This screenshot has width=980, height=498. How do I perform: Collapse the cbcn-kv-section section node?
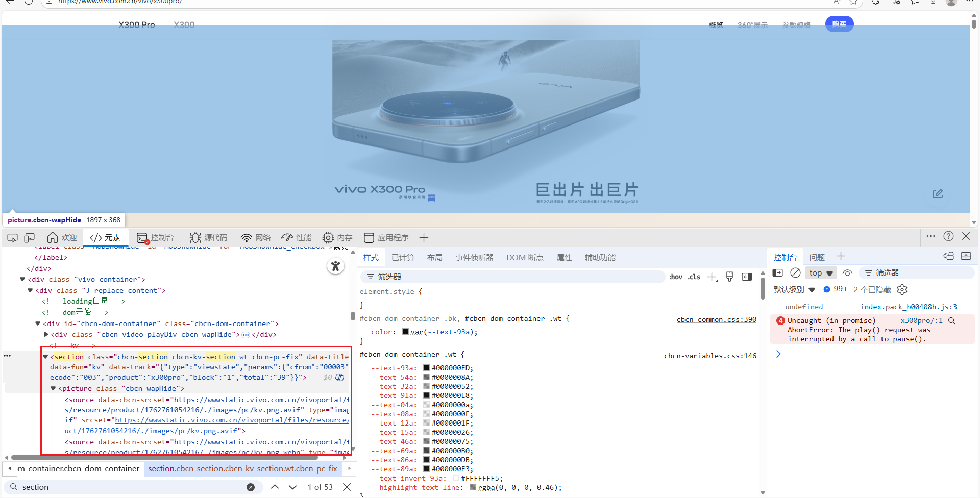pos(45,357)
